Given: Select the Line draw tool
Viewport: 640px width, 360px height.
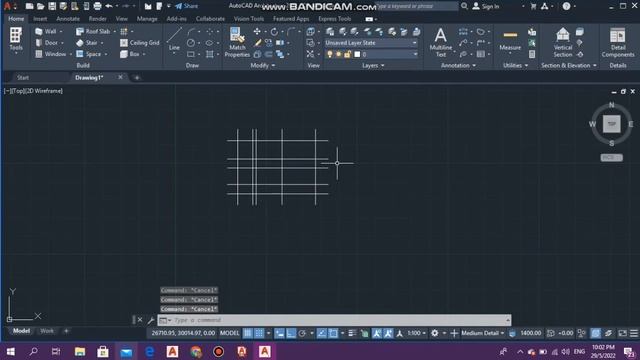Looking at the screenshot, I should [174, 40].
